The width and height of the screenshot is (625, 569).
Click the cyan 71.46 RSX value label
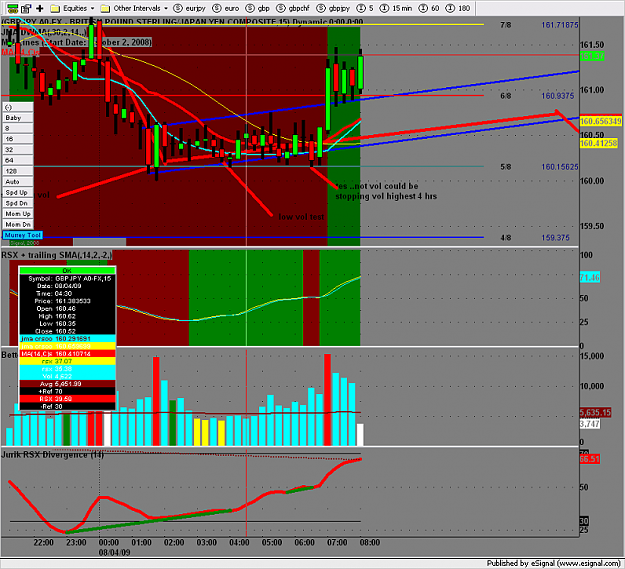click(x=590, y=277)
